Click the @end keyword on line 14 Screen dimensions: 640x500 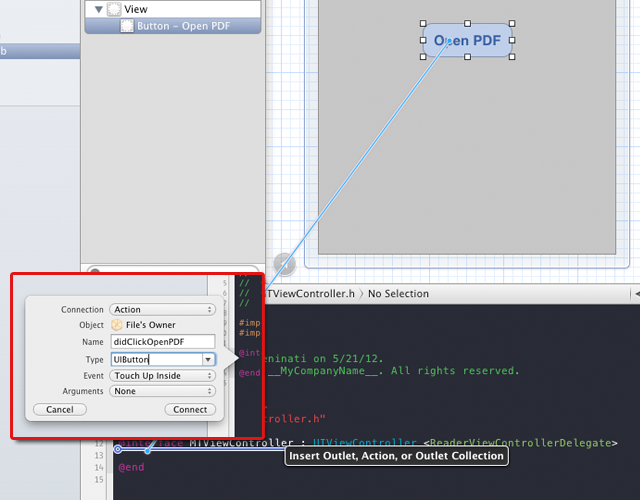point(131,467)
